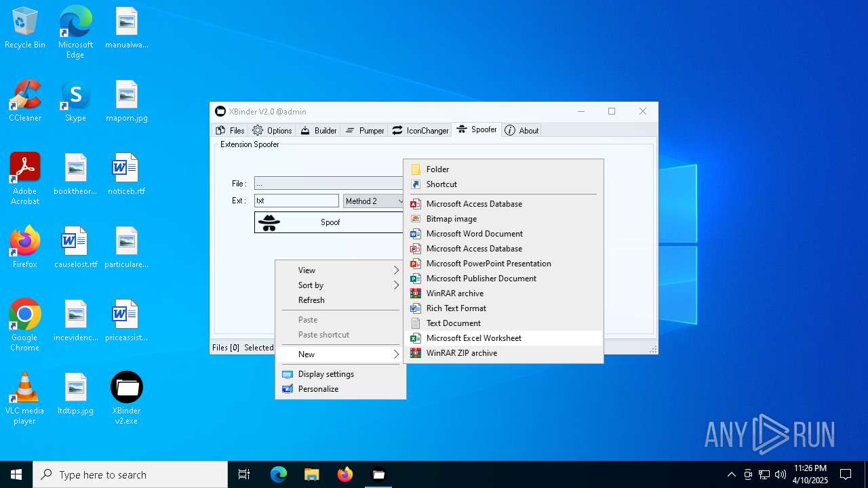Select the Google Chrome desktop icon
868x488 pixels.
point(25,325)
